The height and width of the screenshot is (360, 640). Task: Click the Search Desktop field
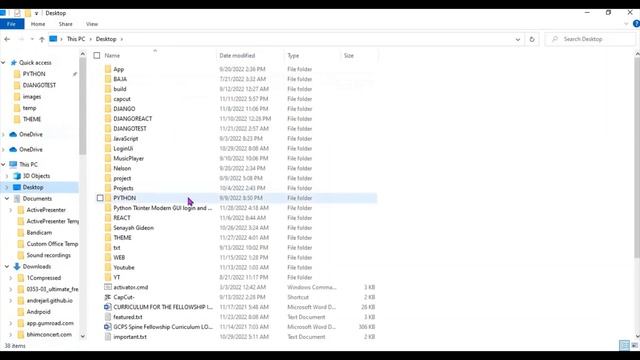tap(590, 39)
